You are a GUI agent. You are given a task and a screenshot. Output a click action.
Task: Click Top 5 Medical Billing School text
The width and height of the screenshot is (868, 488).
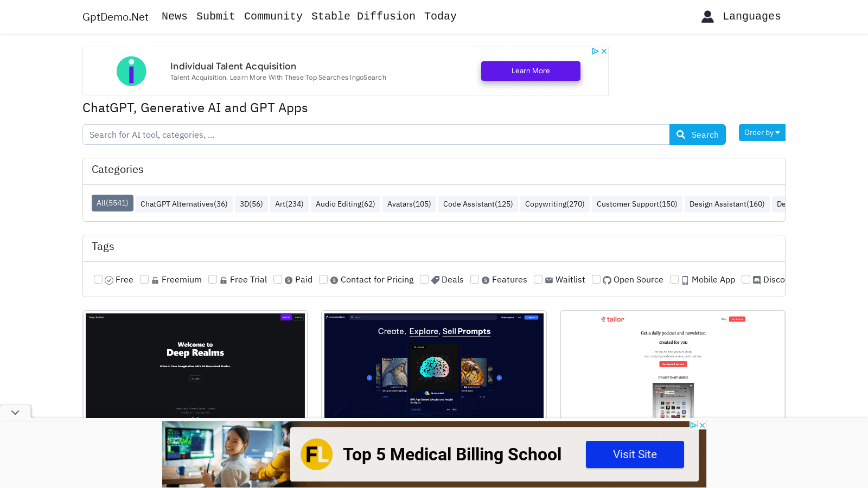tap(452, 454)
